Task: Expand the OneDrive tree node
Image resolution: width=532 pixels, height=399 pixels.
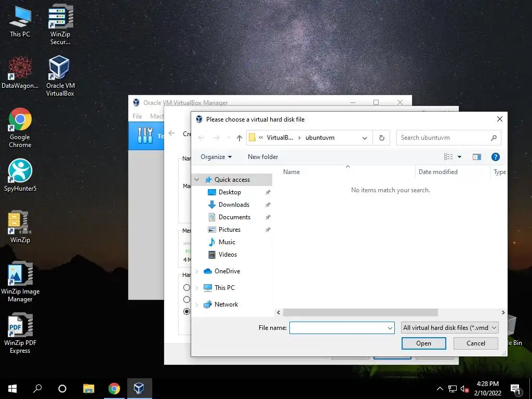Action: [x=197, y=271]
